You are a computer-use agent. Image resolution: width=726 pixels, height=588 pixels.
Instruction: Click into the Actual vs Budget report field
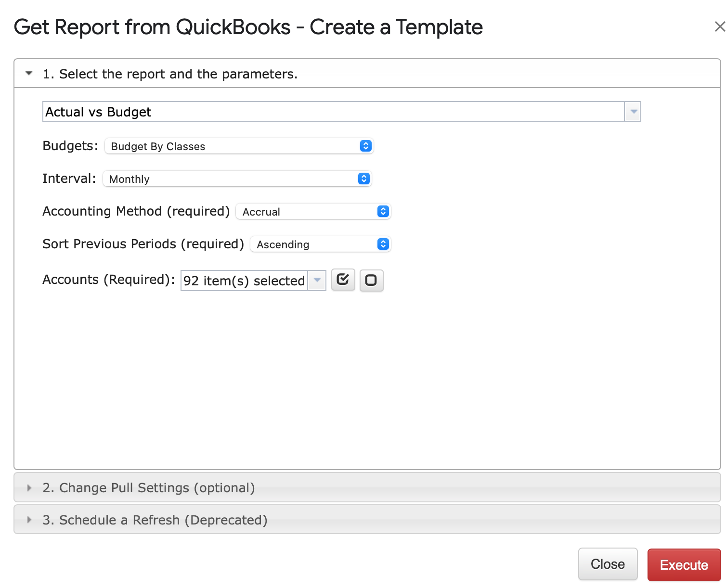click(334, 112)
